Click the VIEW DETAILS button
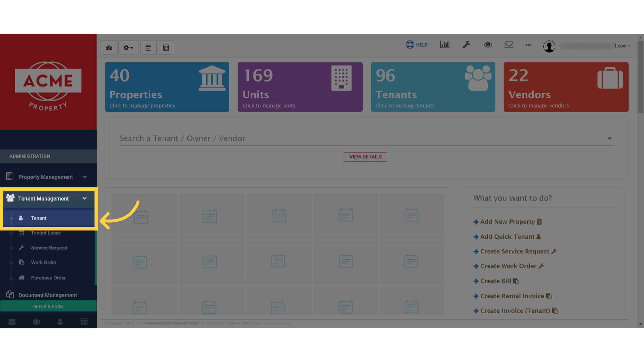The height and width of the screenshot is (362, 644). (365, 157)
